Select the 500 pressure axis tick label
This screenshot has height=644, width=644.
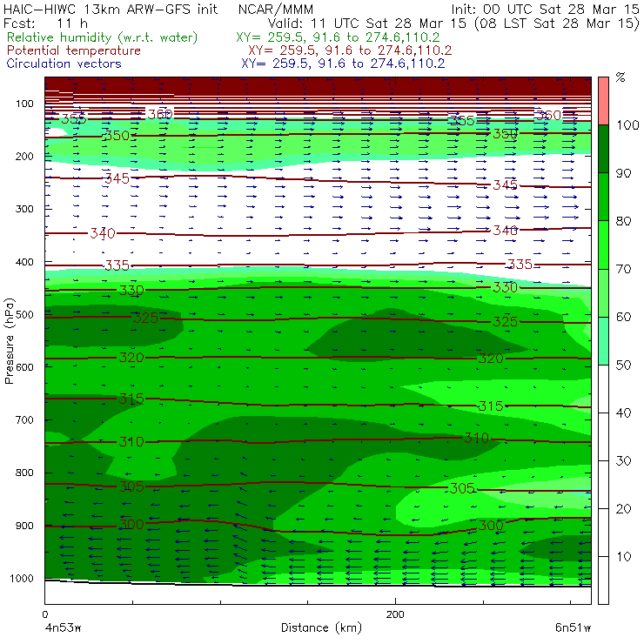click(24, 315)
